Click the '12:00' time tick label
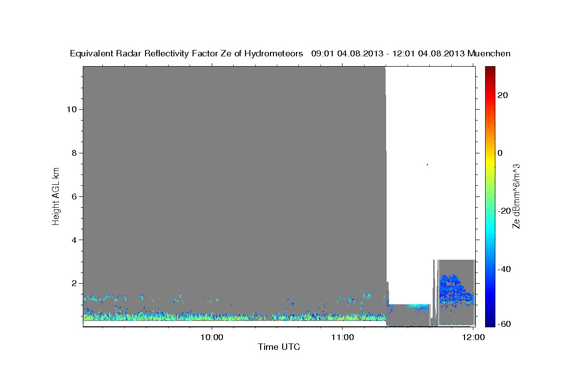 tap(473, 337)
